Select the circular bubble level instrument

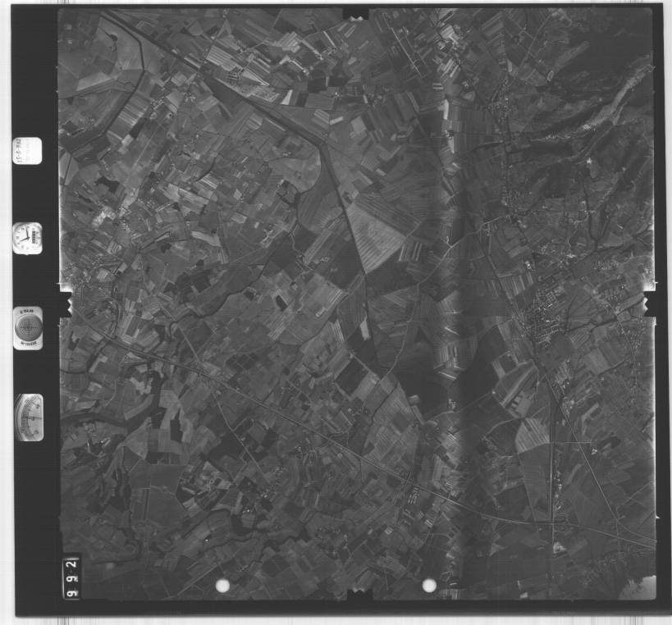(27, 327)
